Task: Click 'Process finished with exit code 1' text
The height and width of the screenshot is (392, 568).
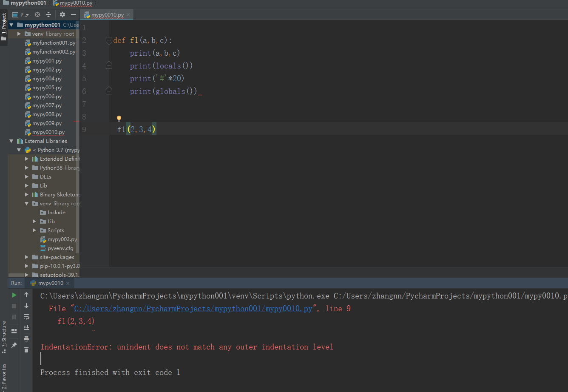Action: 110,372
